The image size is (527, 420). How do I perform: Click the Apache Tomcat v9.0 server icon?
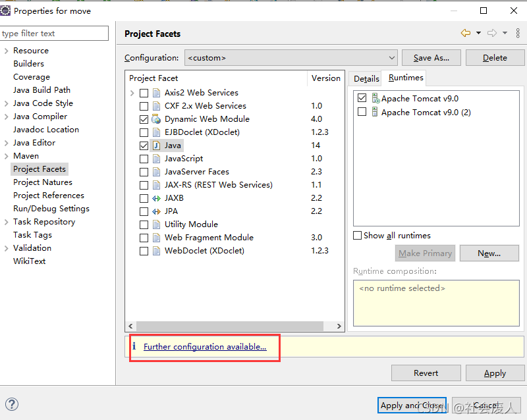click(x=375, y=98)
